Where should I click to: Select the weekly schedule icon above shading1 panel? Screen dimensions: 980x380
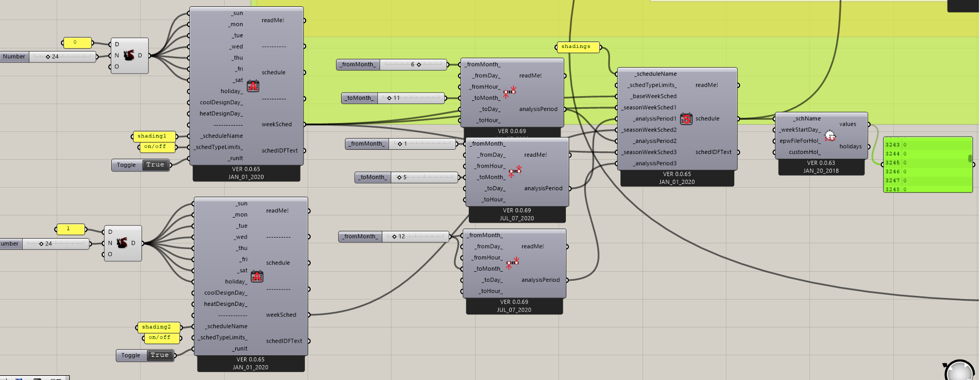click(253, 86)
